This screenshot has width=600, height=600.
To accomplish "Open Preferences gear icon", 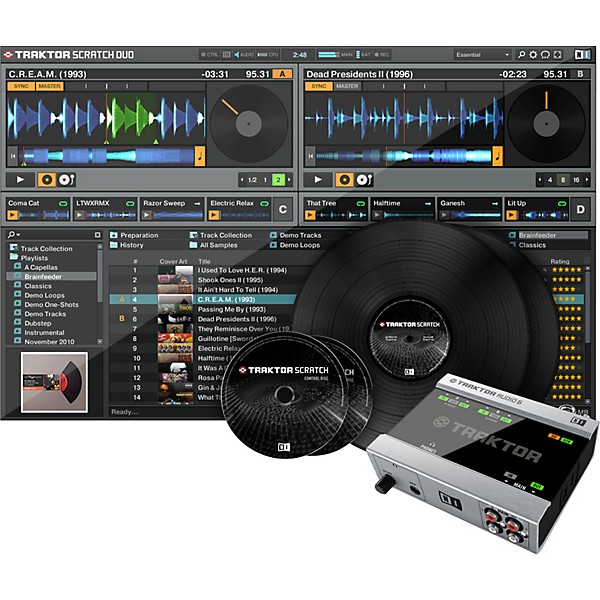I will 533,55.
